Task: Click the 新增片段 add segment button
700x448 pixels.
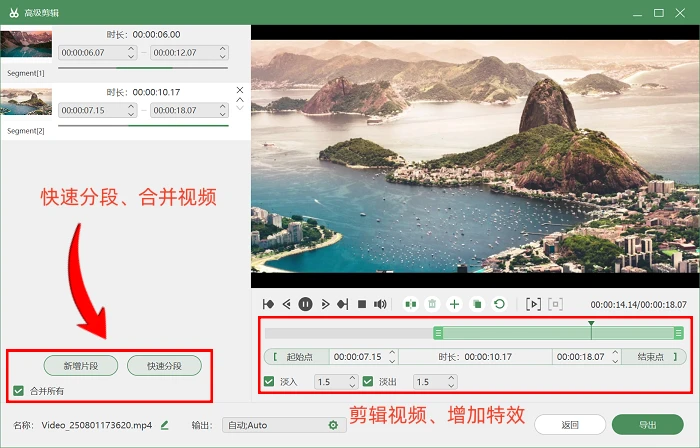Action: [x=81, y=366]
